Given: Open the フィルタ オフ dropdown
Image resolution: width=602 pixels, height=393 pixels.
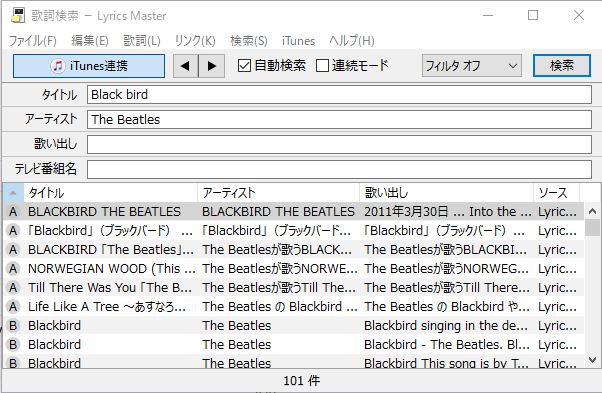Looking at the screenshot, I should [471, 66].
